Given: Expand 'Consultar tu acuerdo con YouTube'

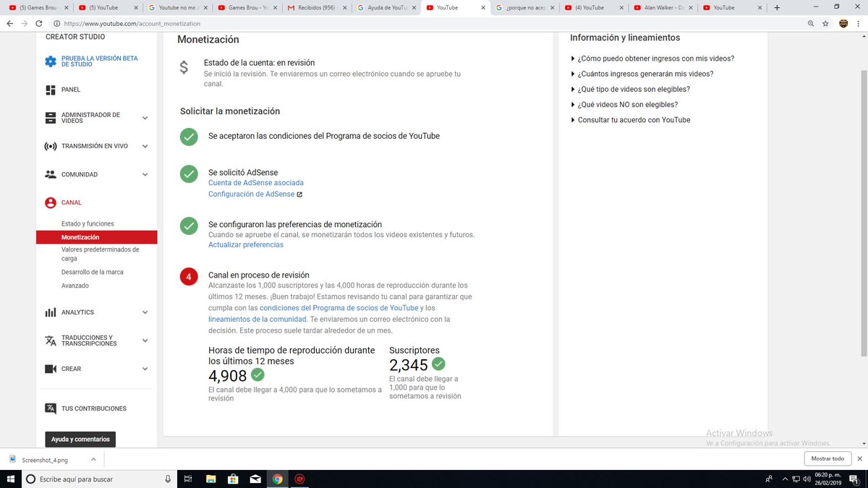Looking at the screenshot, I should click(x=630, y=120).
